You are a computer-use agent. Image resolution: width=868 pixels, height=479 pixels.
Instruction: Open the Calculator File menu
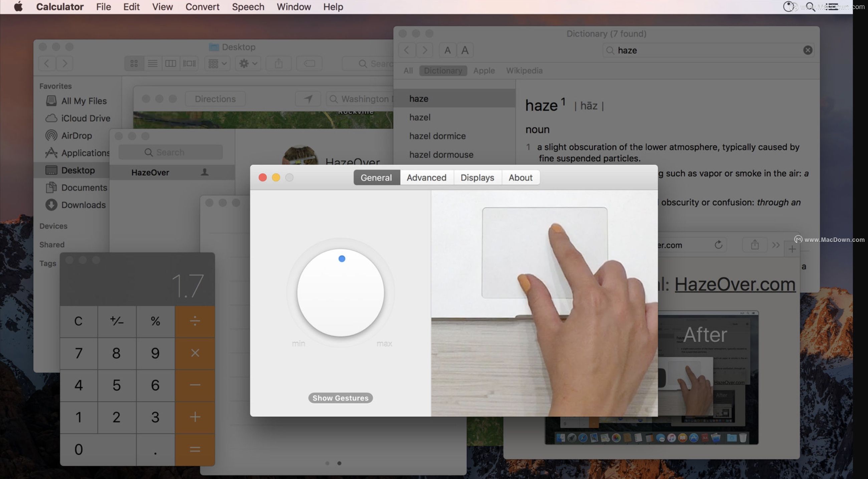103,7
